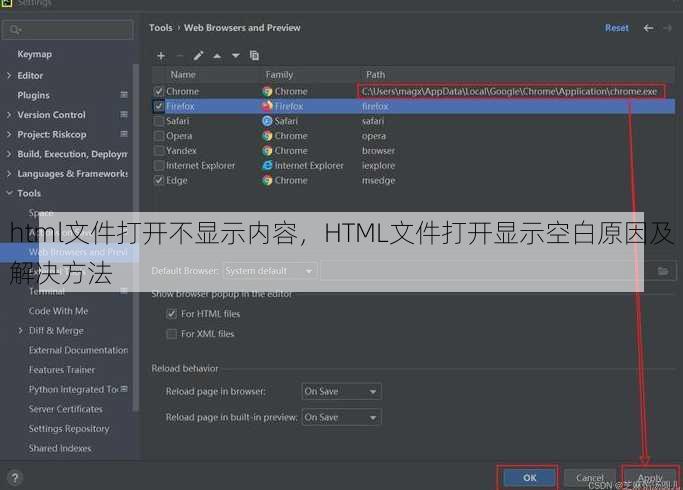Expand the Diff & Merge node

(x=20, y=331)
